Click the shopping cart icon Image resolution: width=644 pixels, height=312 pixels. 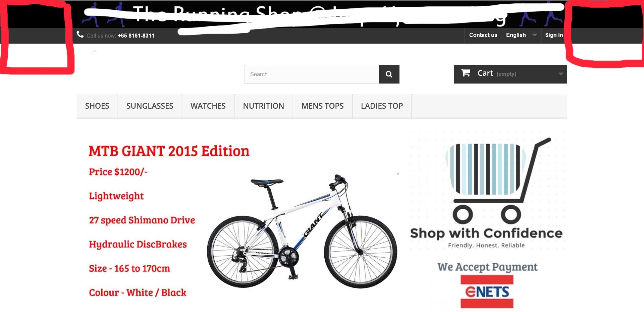click(466, 73)
